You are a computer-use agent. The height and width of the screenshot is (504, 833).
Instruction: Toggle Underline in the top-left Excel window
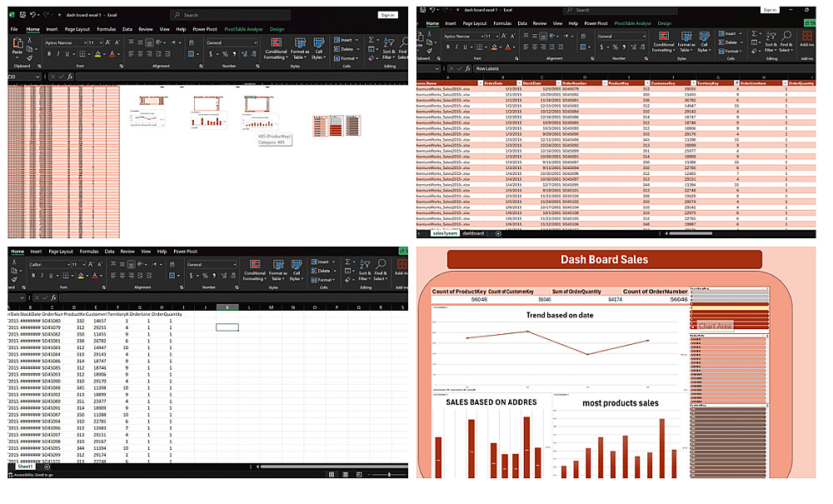pos(67,53)
